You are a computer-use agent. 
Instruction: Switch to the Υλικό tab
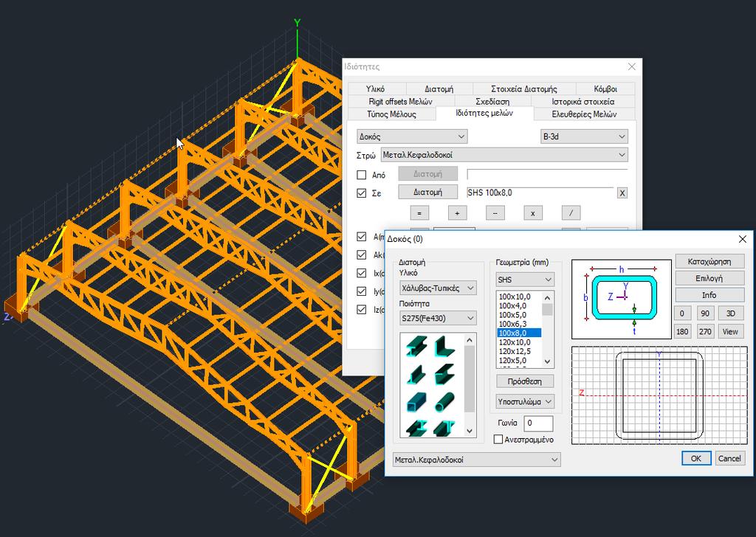[x=375, y=89]
